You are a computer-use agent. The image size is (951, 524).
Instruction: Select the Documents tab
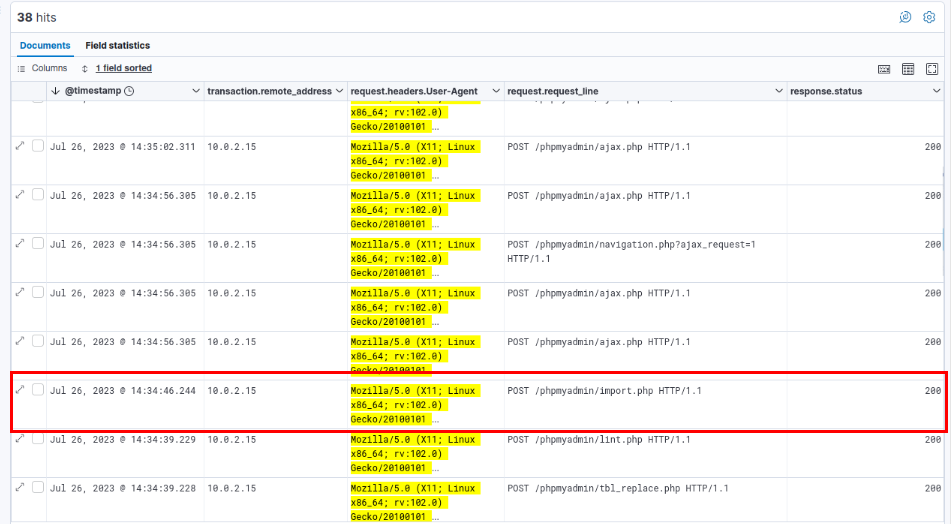coord(45,46)
